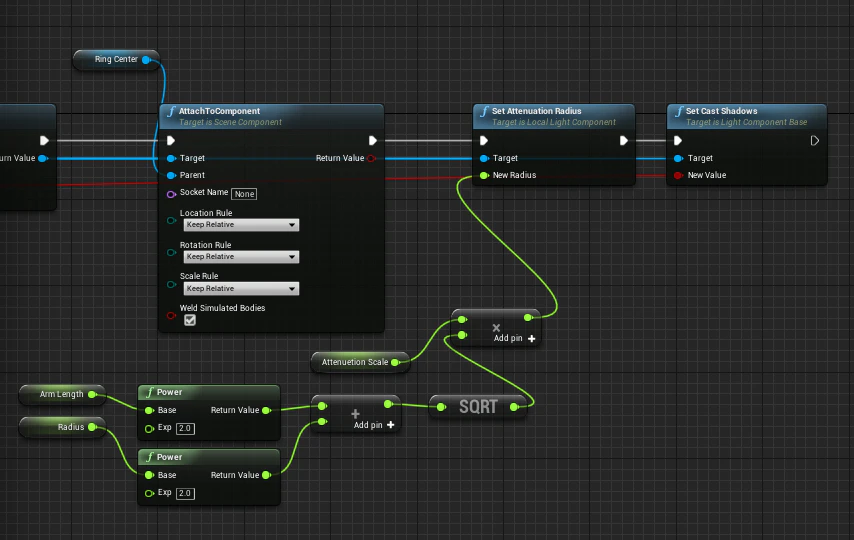Click Exp value field on lower Power node

pyautogui.click(x=185, y=493)
